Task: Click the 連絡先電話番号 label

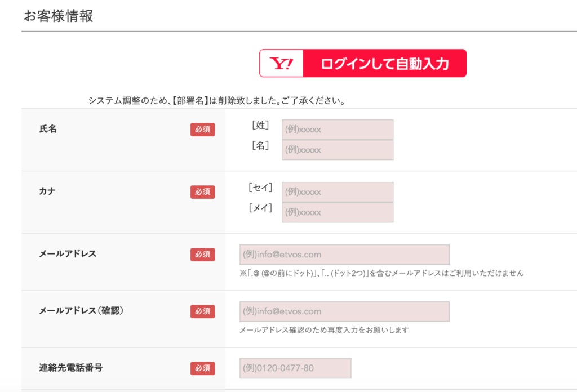Action: (x=70, y=368)
